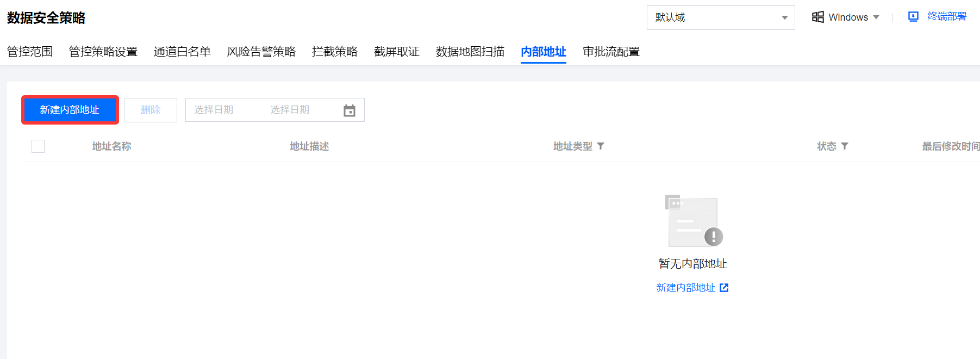This screenshot has height=359, width=980.
Task: Click the 状态 column header text
Action: [x=827, y=146]
